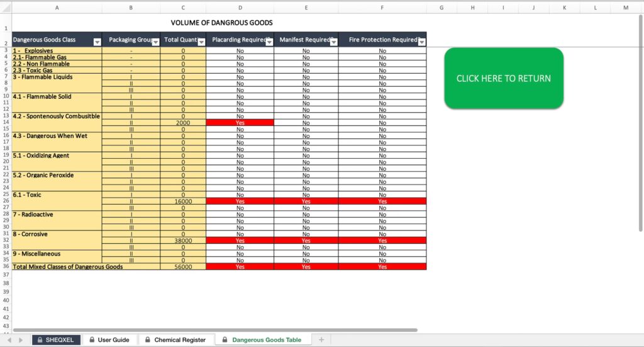
Task: Select the Select All corner above row 1
Action: point(6,8)
